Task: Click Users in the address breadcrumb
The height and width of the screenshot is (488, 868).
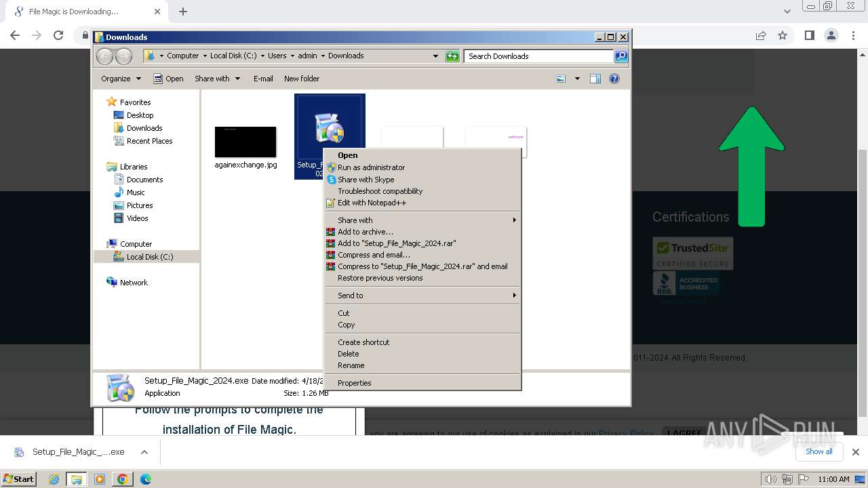Action: pyautogui.click(x=277, y=56)
